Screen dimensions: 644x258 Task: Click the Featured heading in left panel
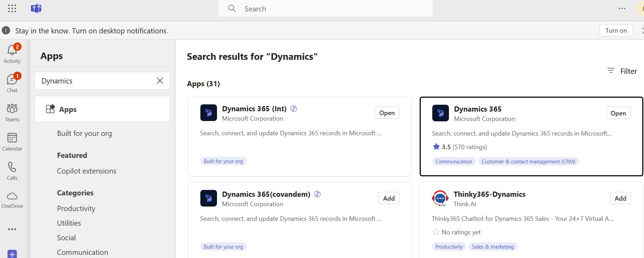(72, 155)
